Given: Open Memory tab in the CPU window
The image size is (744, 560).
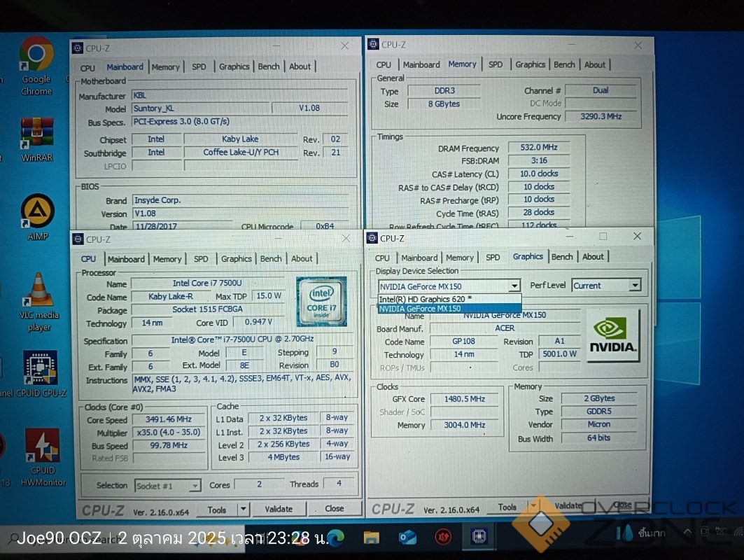Looking at the screenshot, I should click(167, 259).
